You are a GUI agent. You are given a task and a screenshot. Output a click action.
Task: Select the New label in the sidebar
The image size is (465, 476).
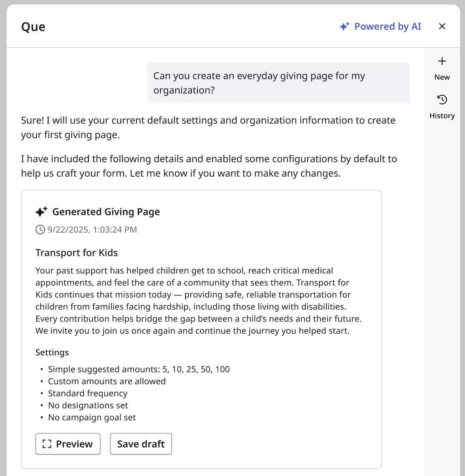pos(442,77)
